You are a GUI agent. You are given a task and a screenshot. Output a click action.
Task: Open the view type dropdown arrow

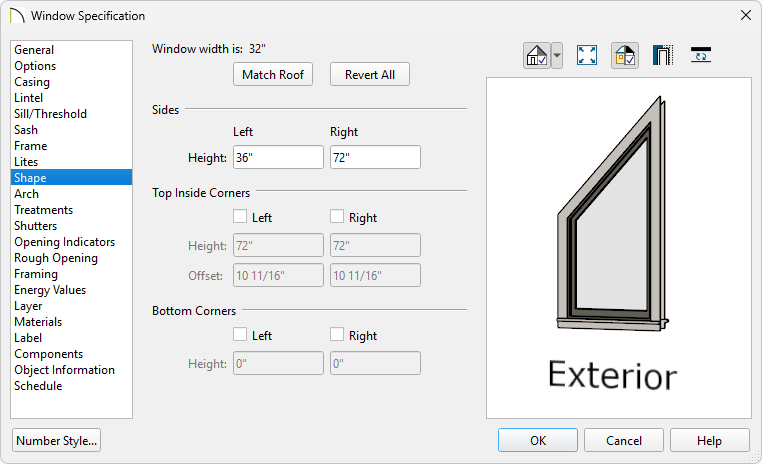(x=557, y=55)
